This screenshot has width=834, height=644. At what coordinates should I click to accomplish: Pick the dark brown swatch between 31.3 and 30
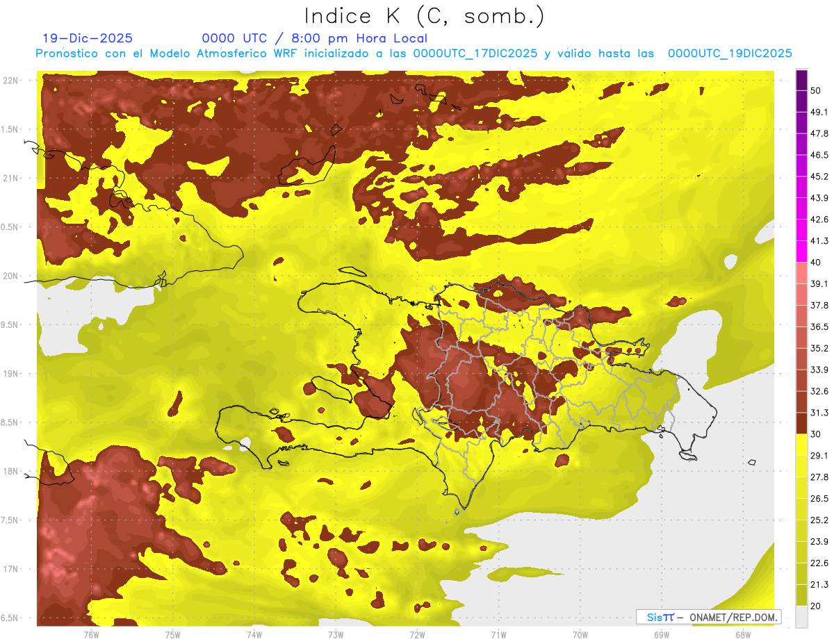802,423
